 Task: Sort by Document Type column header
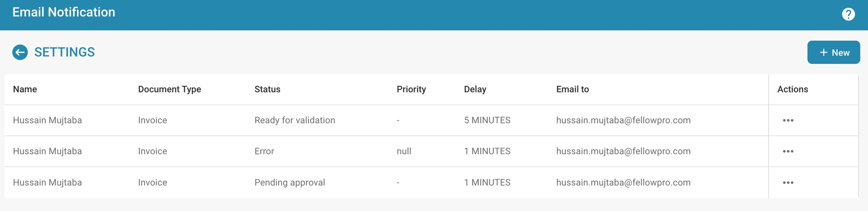pyautogui.click(x=170, y=89)
